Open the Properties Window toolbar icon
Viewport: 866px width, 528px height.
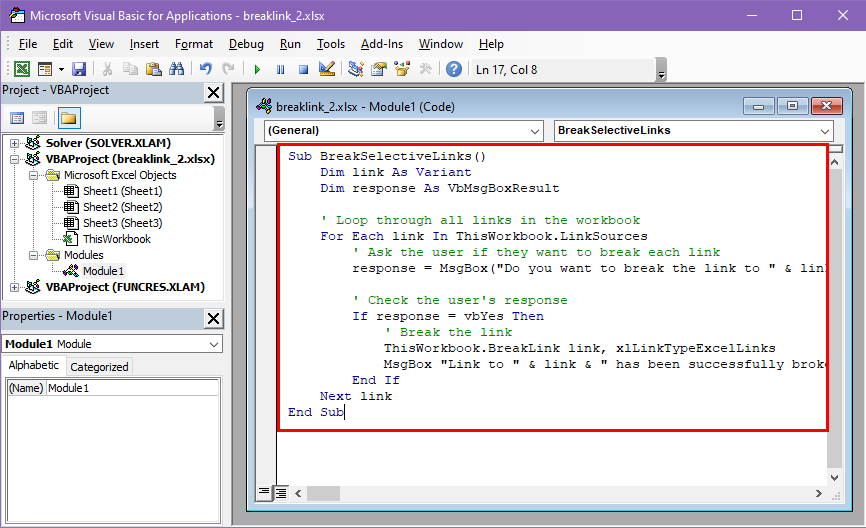tap(379, 69)
